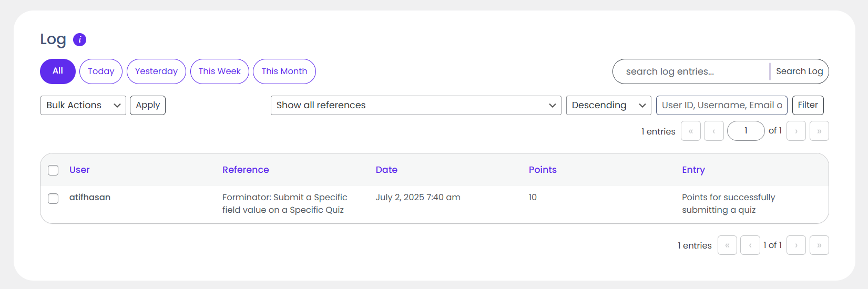Click previous page arrow in bottom pagination
The height and width of the screenshot is (289, 868).
(750, 245)
